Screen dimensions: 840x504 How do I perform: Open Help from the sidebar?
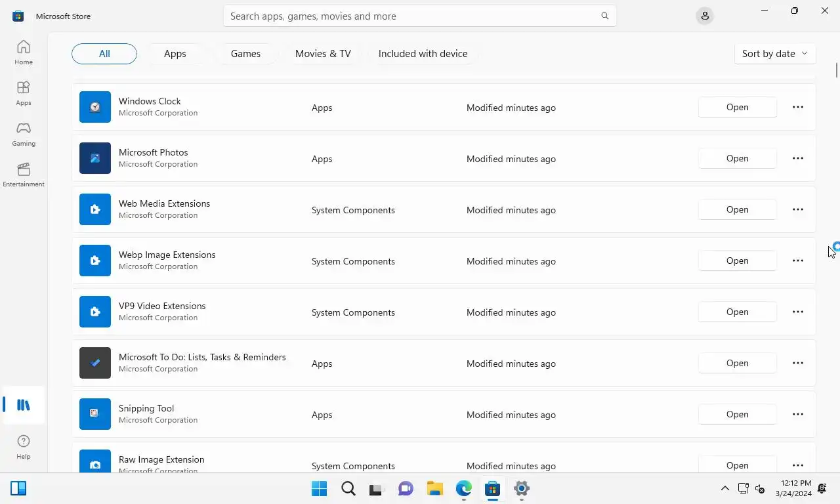tap(24, 447)
